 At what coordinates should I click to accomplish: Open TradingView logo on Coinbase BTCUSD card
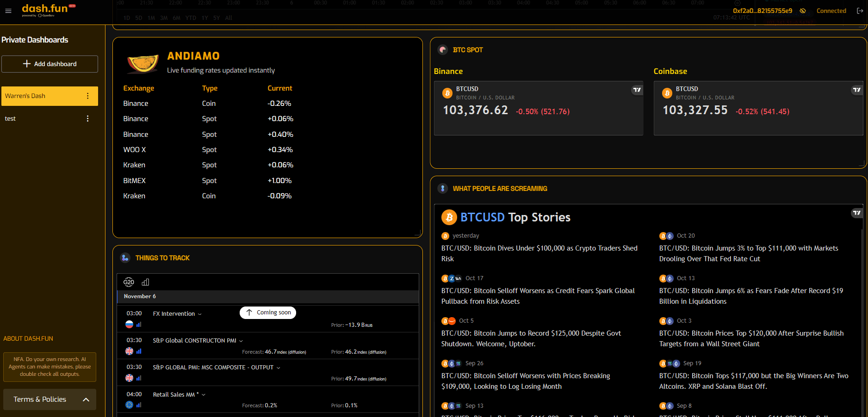coord(857,90)
